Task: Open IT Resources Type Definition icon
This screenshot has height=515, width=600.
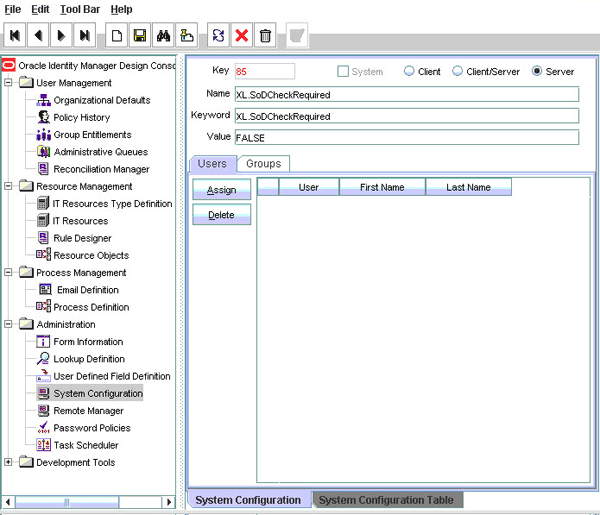Action: 43,203
